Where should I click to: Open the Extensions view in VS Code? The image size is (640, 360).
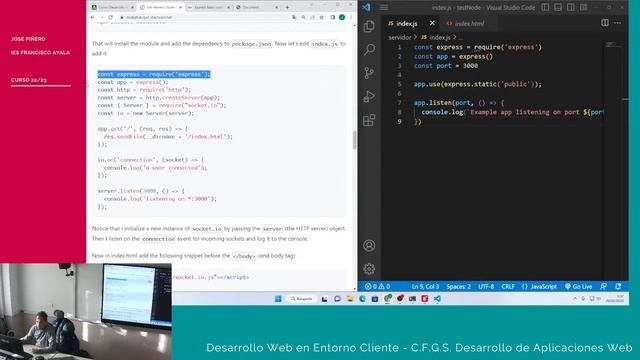(369, 120)
